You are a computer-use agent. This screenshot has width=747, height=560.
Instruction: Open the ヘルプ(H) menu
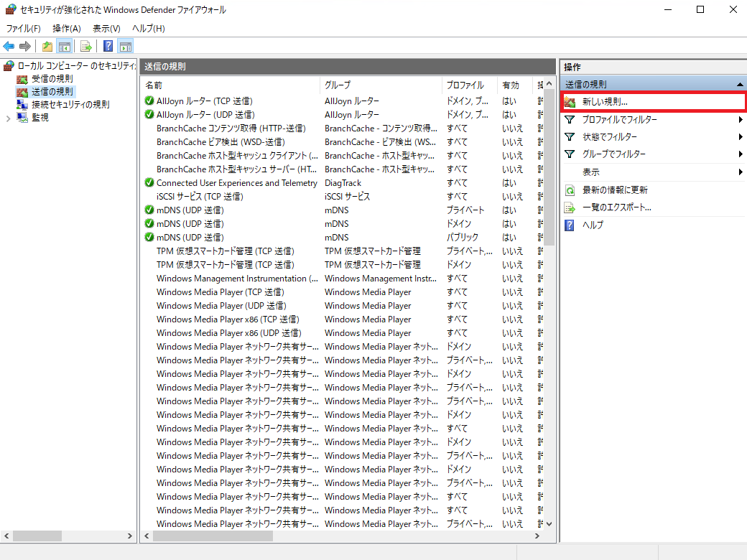149,29
